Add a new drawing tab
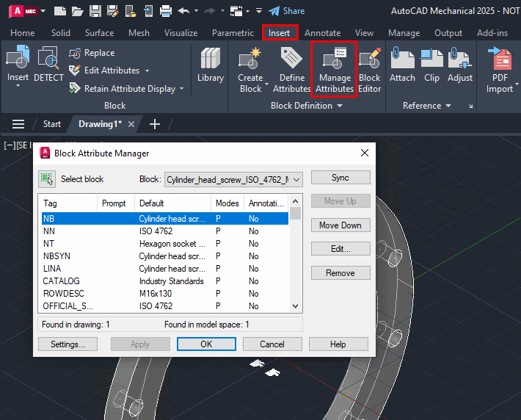Viewport: 521px width, 420px height. [x=155, y=124]
